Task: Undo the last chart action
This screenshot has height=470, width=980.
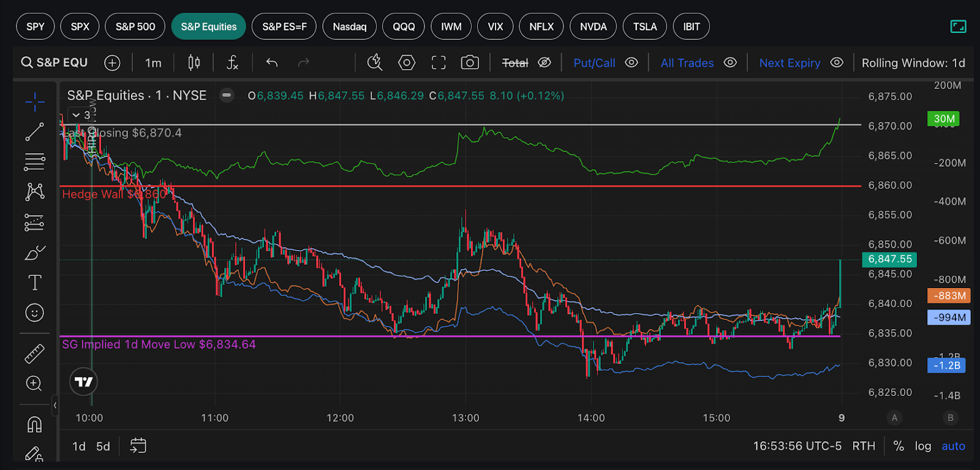Action: pos(272,63)
